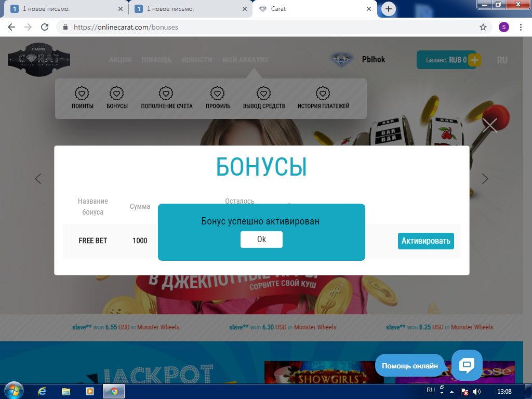Click the FREE BET bonus name
The height and width of the screenshot is (399, 532).
(92, 241)
